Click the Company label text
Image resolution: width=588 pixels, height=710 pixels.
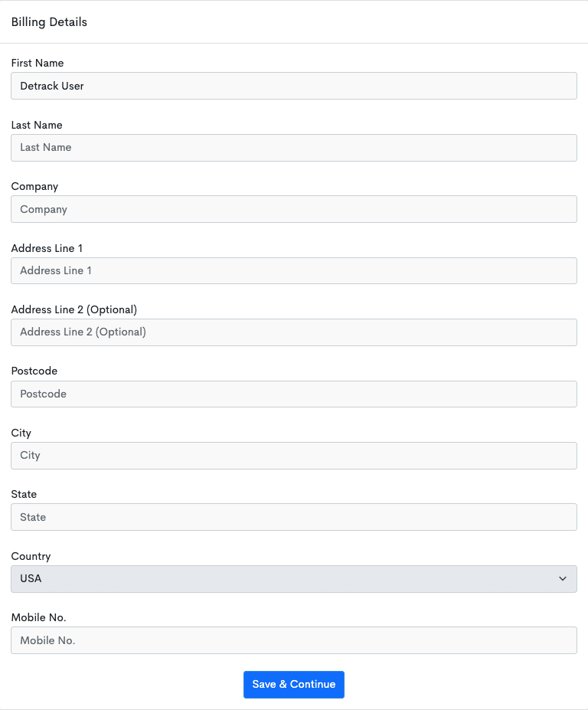[34, 187]
